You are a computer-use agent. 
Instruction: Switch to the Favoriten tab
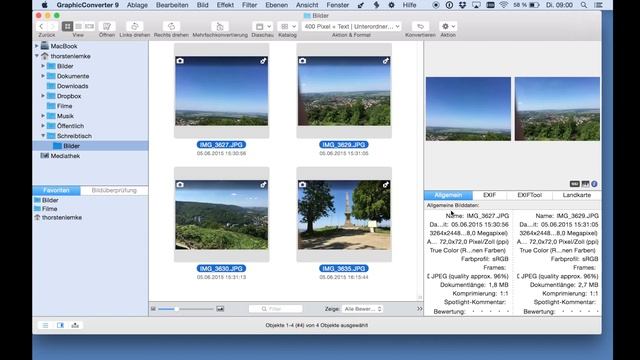tap(56, 190)
